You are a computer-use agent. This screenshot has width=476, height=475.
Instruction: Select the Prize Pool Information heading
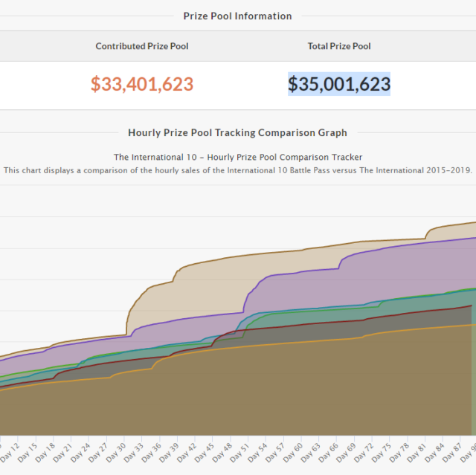coord(238,16)
